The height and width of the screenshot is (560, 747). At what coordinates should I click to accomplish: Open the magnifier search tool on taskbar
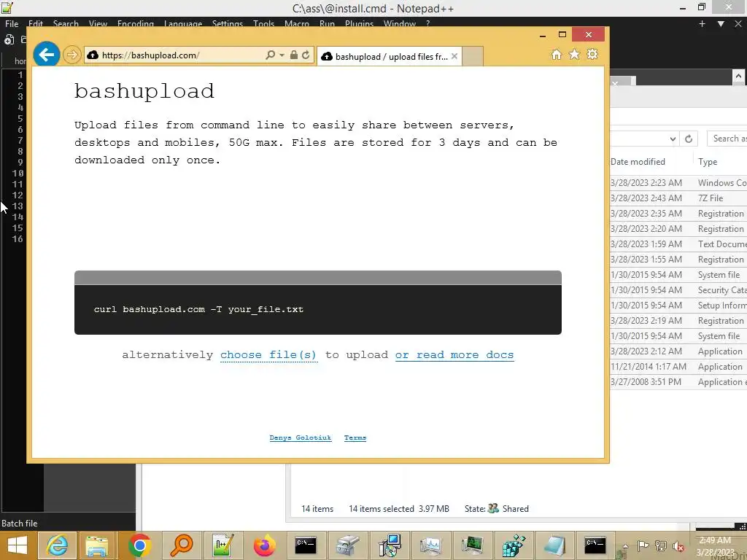(x=181, y=545)
